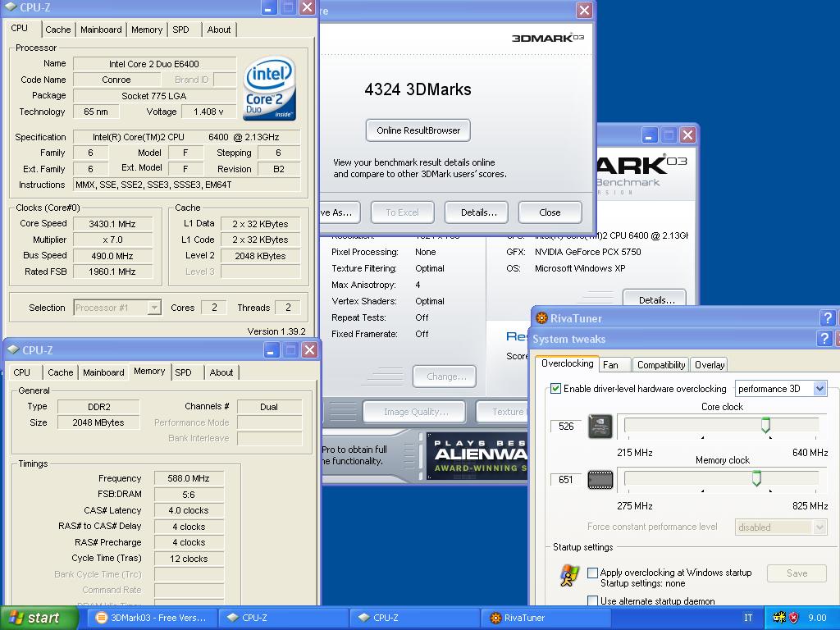Open the About tab in lower CPU-Z window
Screen dimensions: 840x630
click(x=221, y=372)
